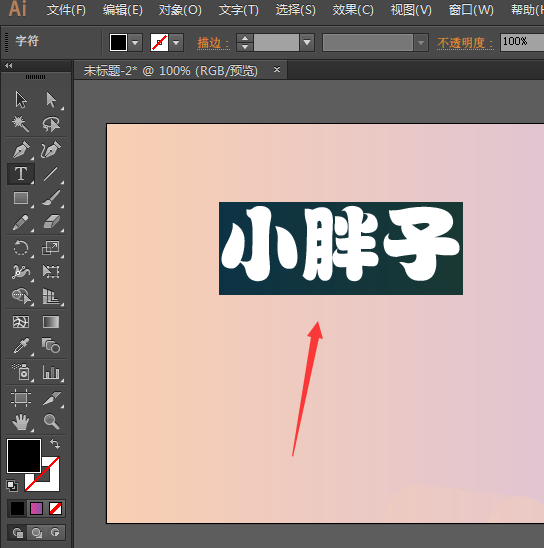Select the Magic Wand tool

[x=21, y=124]
